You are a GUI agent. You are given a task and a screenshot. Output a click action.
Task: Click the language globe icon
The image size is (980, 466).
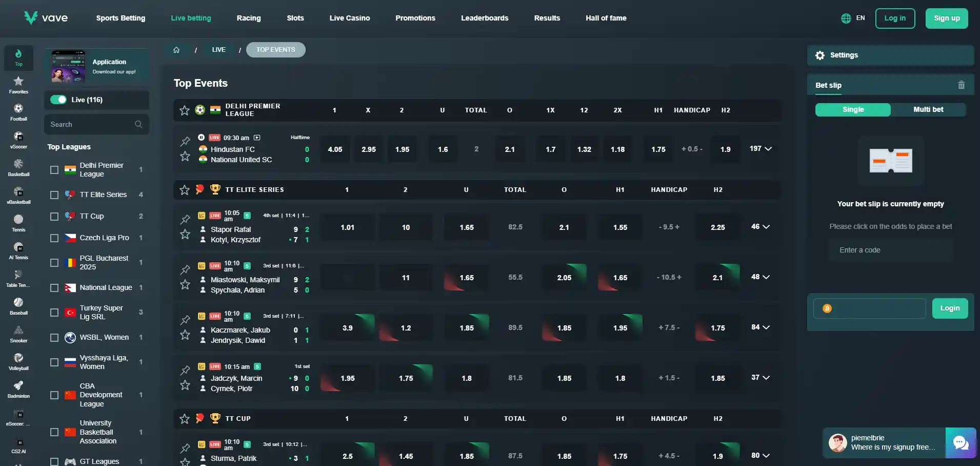pyautogui.click(x=846, y=18)
